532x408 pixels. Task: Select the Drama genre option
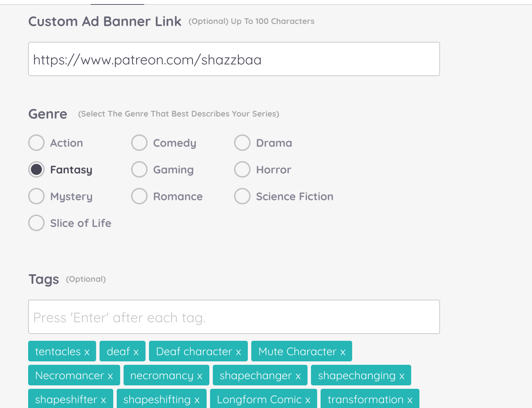click(x=242, y=143)
